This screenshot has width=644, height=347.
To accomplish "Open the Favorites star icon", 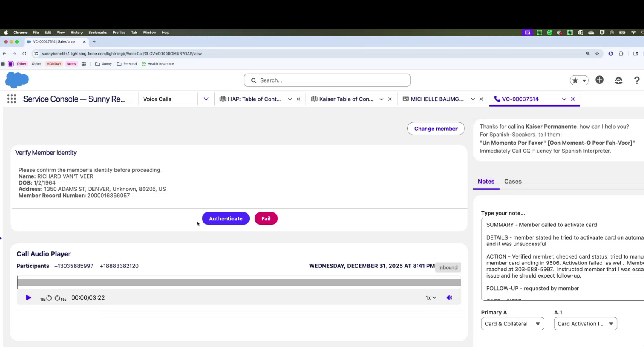I will (x=575, y=80).
